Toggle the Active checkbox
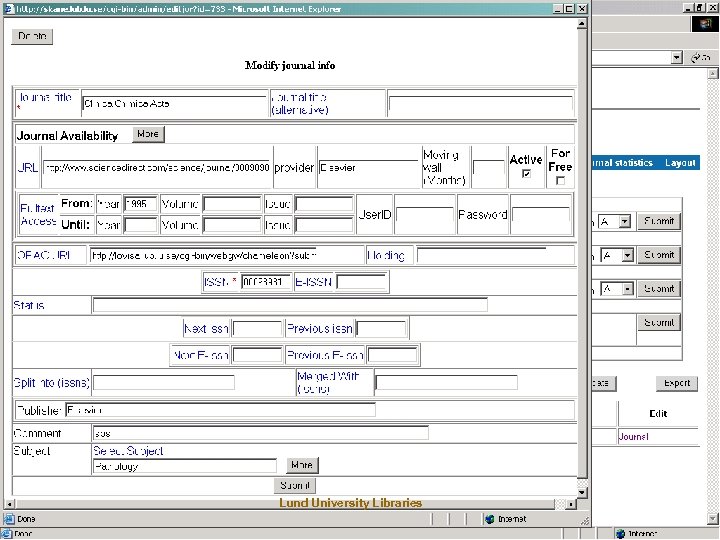Viewport: 720px width, 540px height. 526,174
